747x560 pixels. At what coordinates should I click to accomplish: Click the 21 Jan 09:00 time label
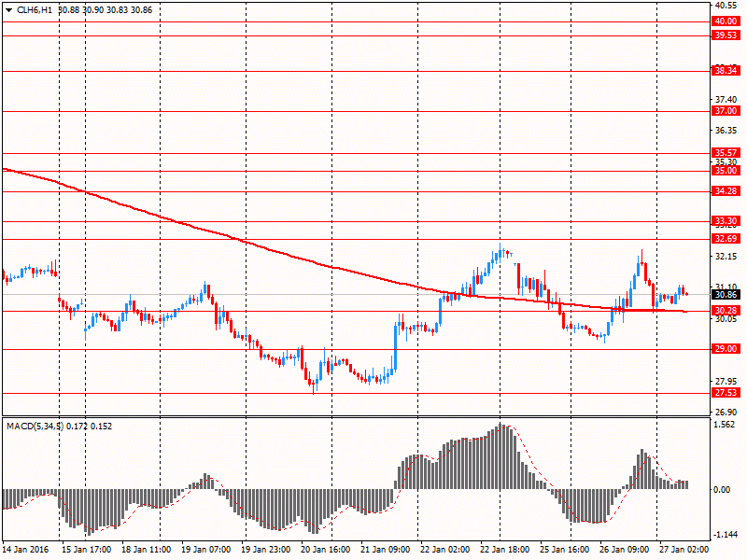pyautogui.click(x=386, y=550)
